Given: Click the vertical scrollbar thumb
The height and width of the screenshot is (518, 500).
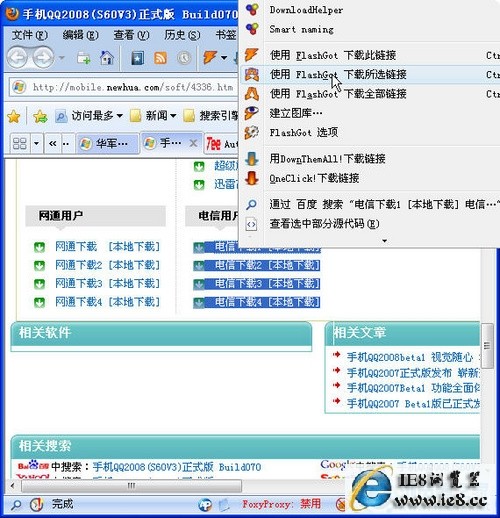Looking at the screenshot, I should [488, 346].
